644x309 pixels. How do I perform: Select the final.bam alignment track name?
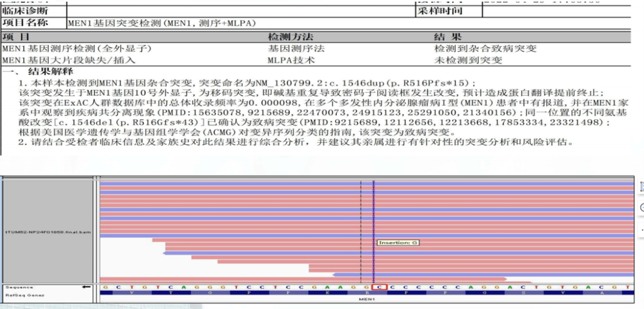coord(47,231)
